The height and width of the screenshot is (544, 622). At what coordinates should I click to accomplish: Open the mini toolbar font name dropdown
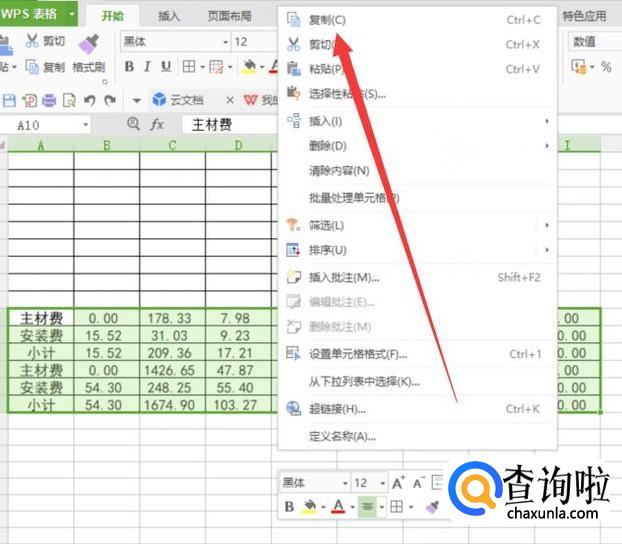345,483
